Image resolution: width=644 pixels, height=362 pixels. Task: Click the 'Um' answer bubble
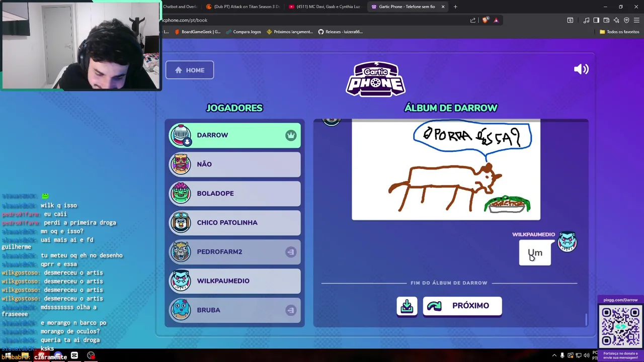tap(535, 252)
